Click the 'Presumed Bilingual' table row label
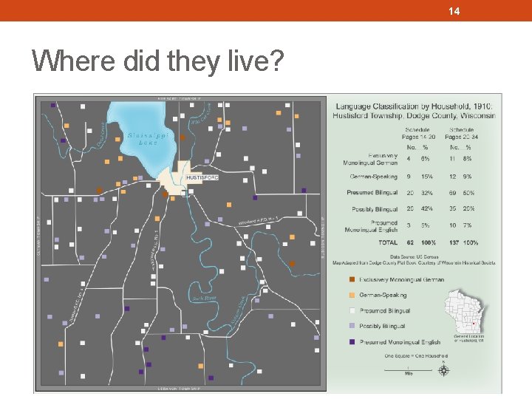532x399 pixels. [x=372, y=192]
